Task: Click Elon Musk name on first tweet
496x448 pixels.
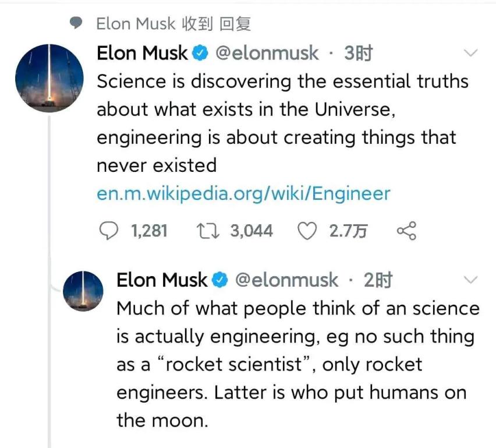Action: click(x=142, y=53)
